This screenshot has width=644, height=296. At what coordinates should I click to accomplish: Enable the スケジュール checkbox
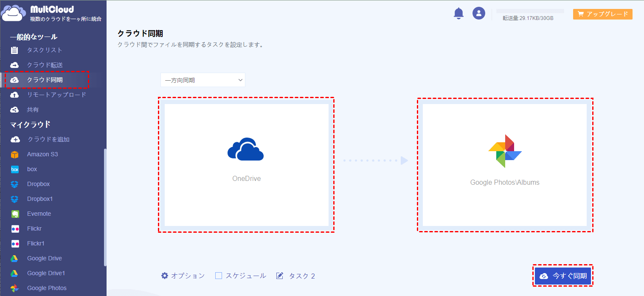point(219,276)
